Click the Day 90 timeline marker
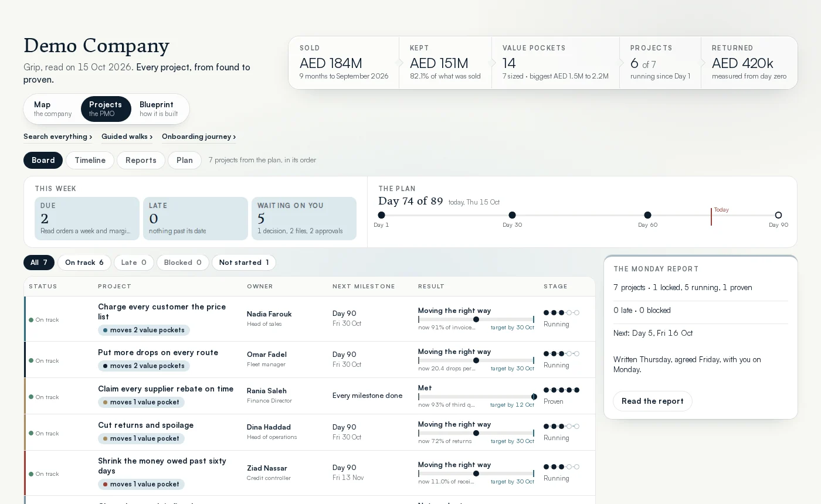821x504 pixels. click(x=778, y=215)
